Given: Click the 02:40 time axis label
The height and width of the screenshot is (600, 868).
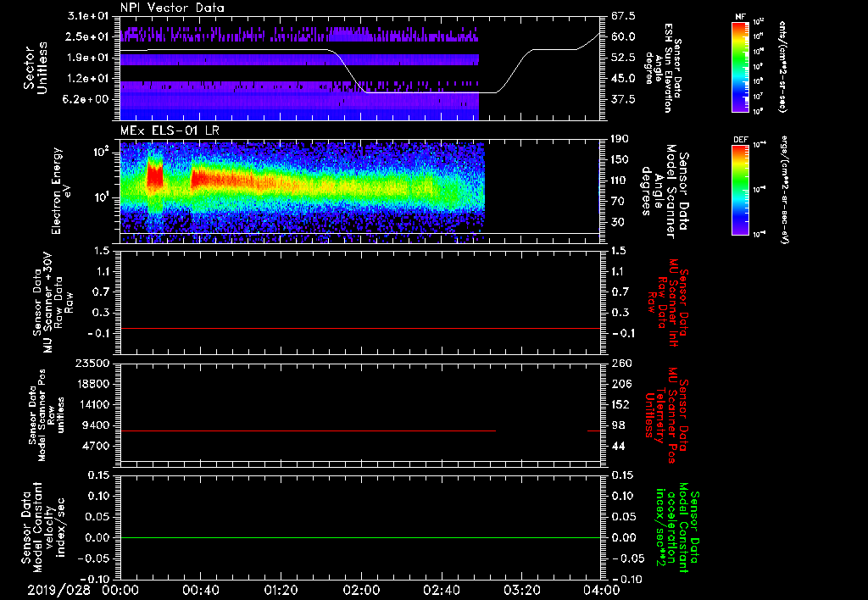Looking at the screenshot, I should pos(441,590).
